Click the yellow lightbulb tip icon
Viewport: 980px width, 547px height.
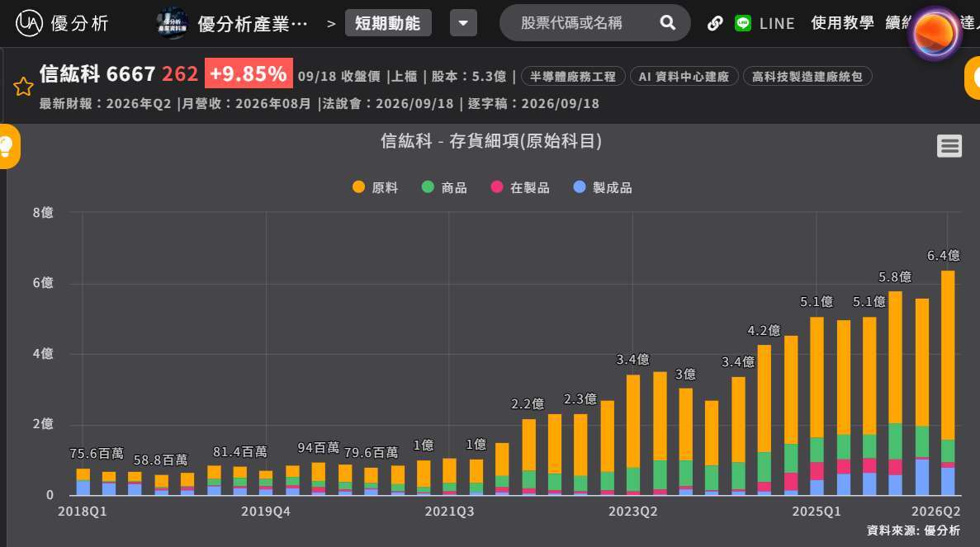click(x=7, y=147)
